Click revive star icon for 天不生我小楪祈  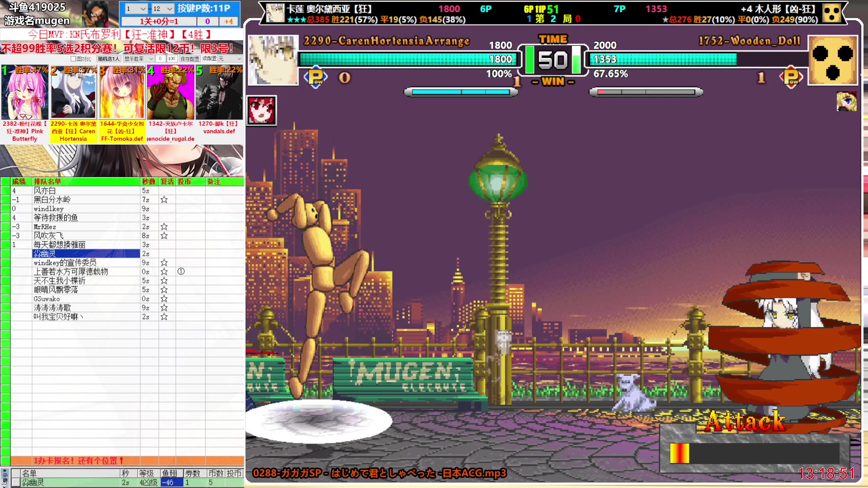(164, 281)
